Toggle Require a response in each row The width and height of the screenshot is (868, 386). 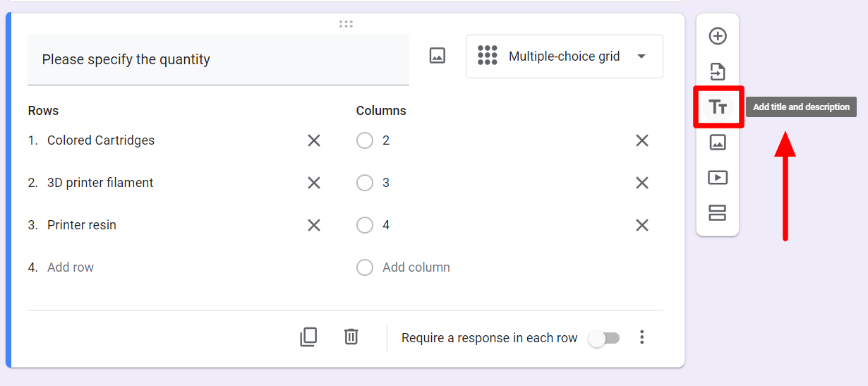click(x=605, y=338)
